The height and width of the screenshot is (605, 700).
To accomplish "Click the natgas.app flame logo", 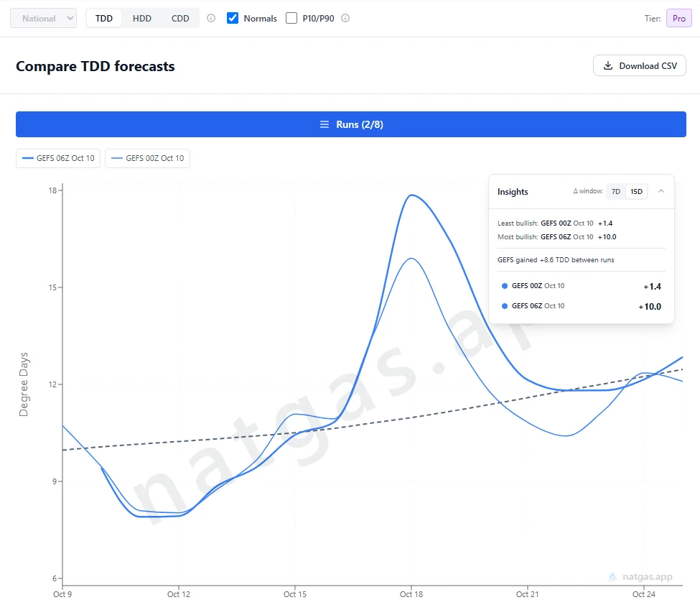I will coord(613,577).
